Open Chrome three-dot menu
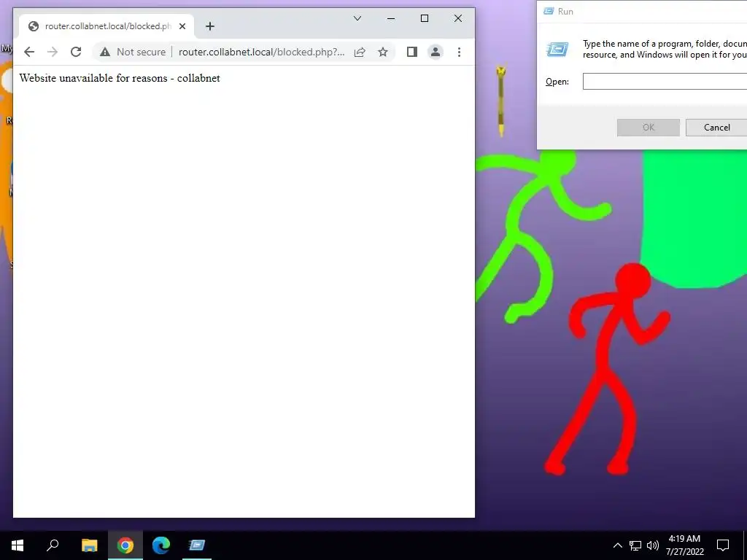Viewport: 747px width, 560px height. click(460, 52)
